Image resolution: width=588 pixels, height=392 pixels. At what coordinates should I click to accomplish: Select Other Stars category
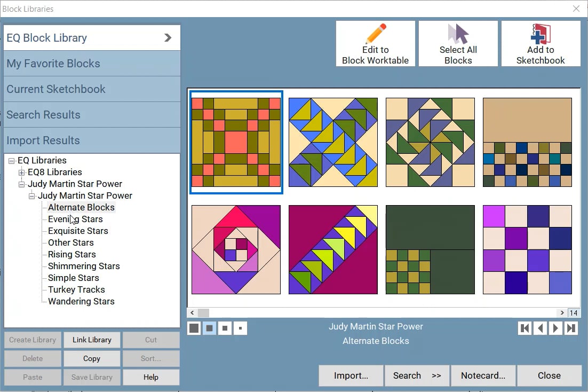coord(70,242)
